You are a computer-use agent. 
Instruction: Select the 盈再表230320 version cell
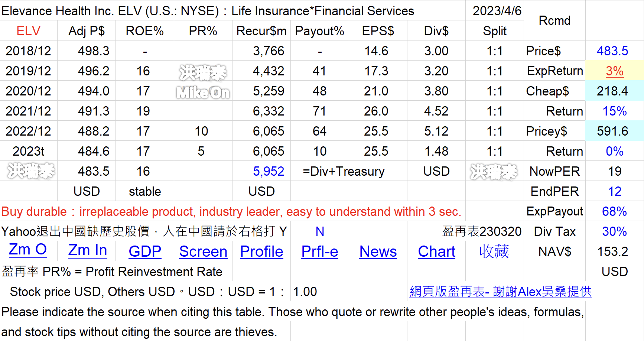[482, 231]
